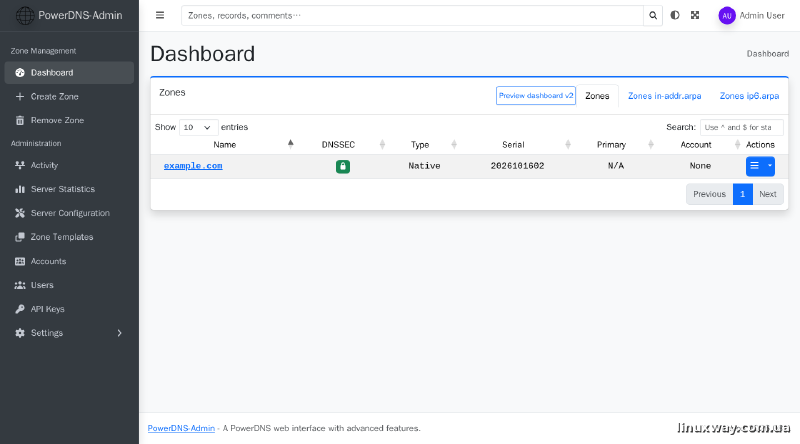Select the Zones tab
Image resolution: width=800 pixels, height=444 pixels.
(x=597, y=96)
